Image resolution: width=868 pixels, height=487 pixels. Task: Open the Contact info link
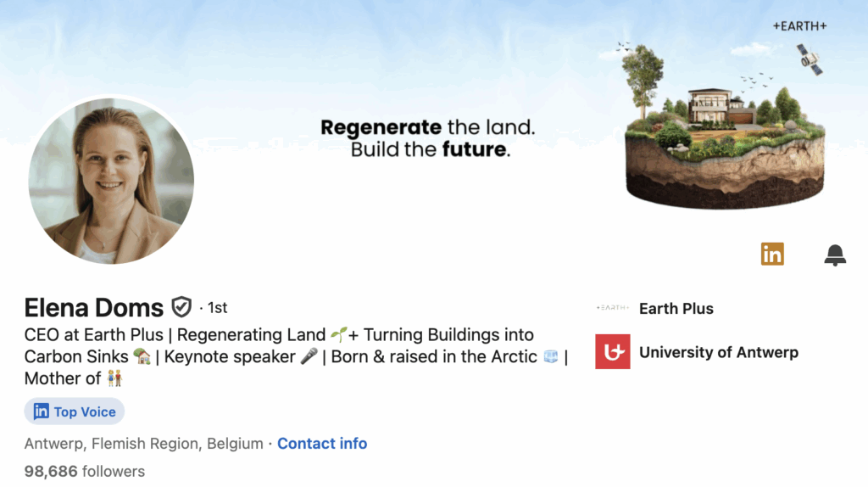tap(322, 443)
